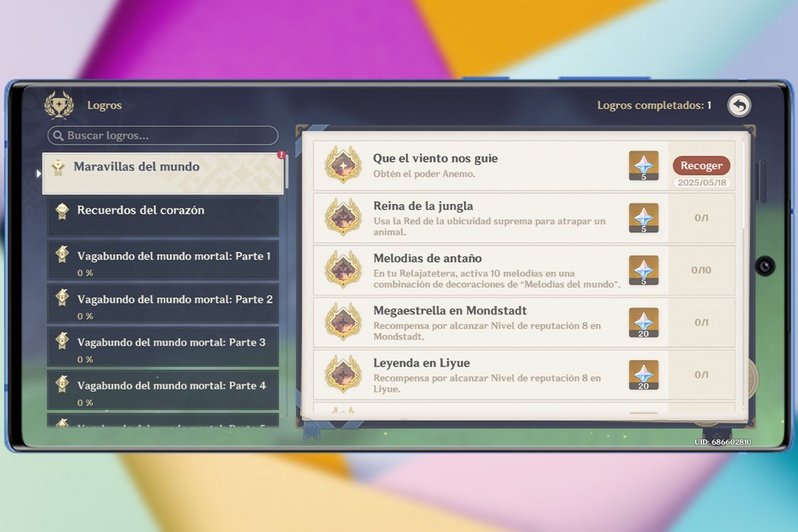Click red notification badge on Maravillas del mundo
This screenshot has height=532, width=798.
point(281,154)
